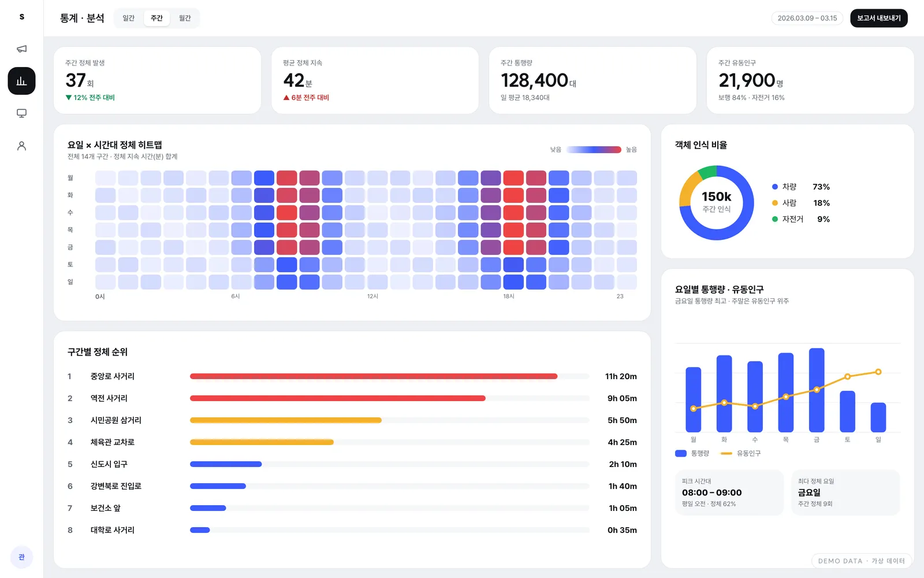Image resolution: width=924 pixels, height=578 pixels.
Task: Click the 시민공원 삼거리 row name
Action: (x=116, y=420)
